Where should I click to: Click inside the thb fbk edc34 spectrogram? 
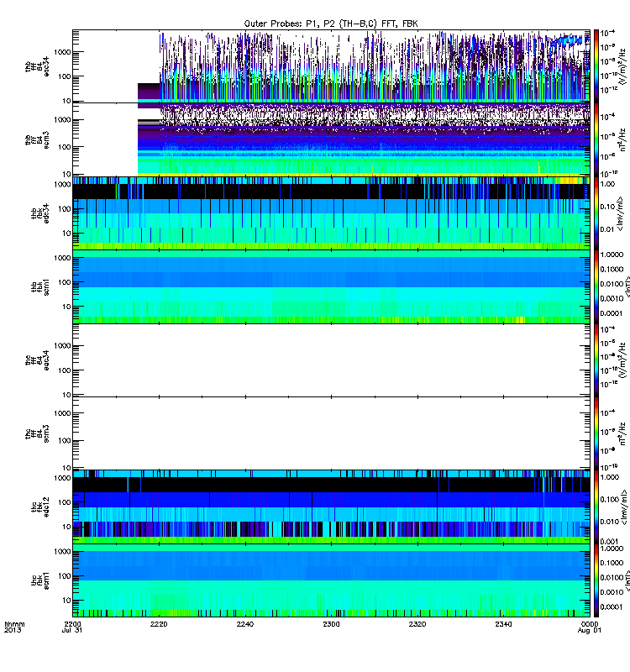331,213
